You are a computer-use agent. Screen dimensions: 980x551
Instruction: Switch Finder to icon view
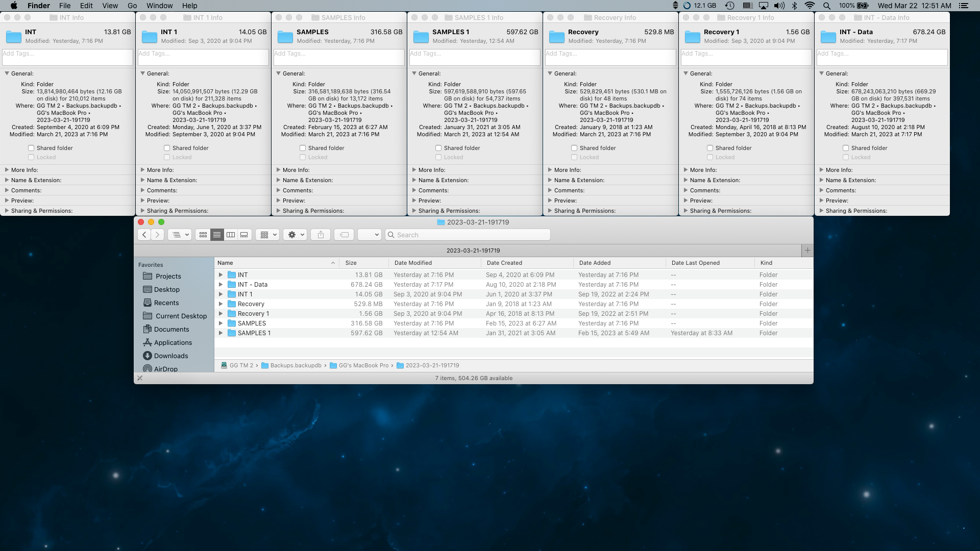click(x=203, y=235)
